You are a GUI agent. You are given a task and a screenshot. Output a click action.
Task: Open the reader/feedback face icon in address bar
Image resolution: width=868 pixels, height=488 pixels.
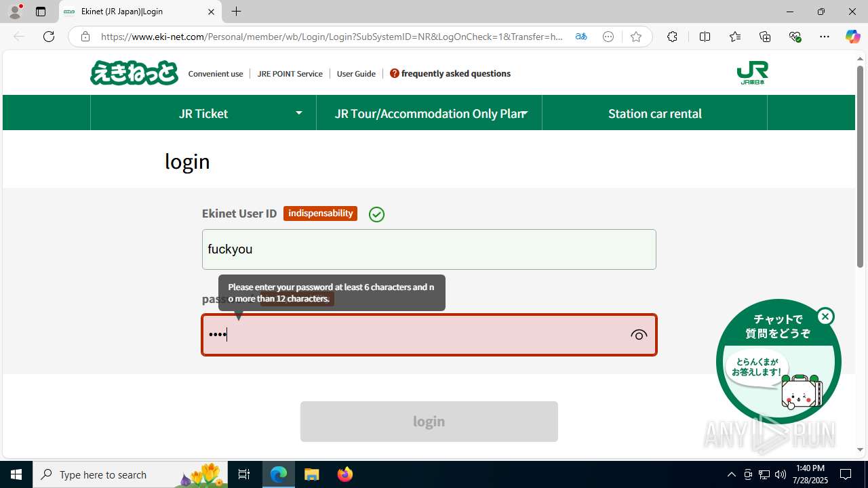(608, 37)
